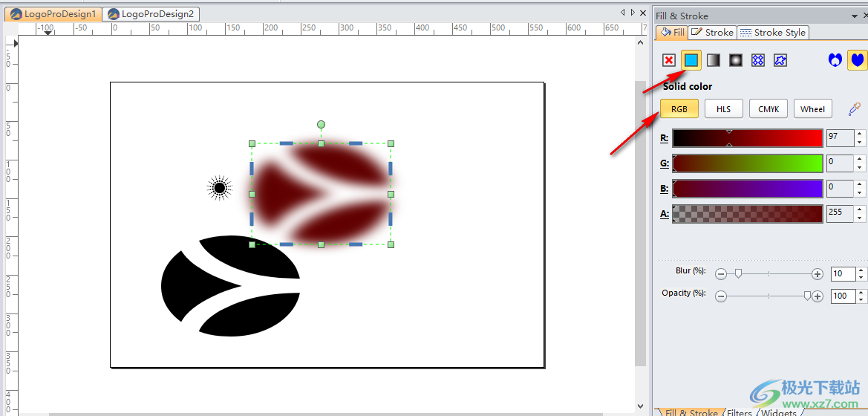The image size is (868, 416).
Task: Select the Solid color fill icon
Action: click(x=691, y=60)
